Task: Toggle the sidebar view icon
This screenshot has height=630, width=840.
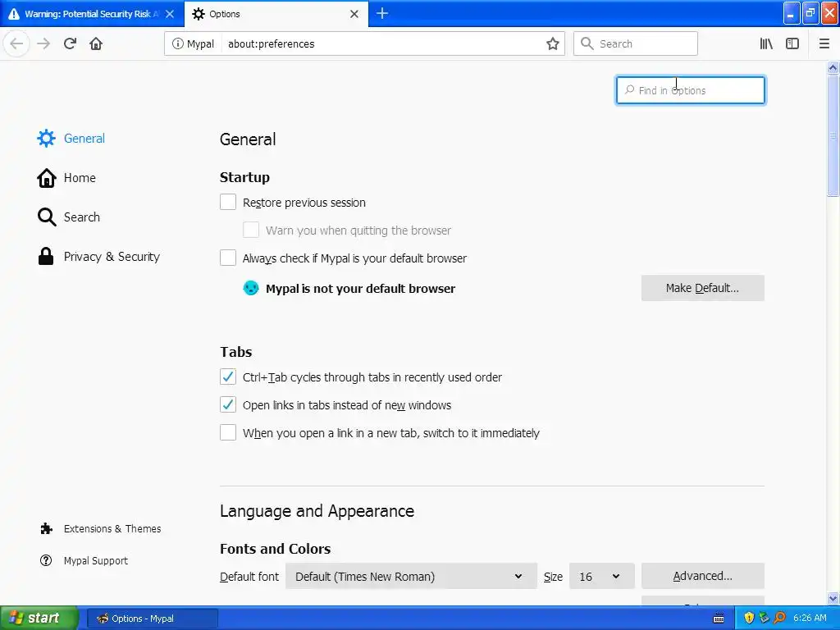Action: click(x=792, y=43)
